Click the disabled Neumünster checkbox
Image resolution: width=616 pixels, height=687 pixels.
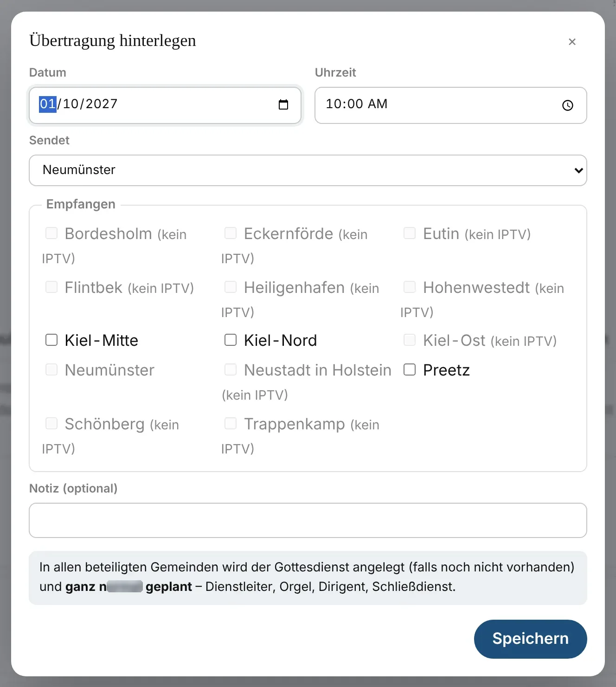(51, 369)
